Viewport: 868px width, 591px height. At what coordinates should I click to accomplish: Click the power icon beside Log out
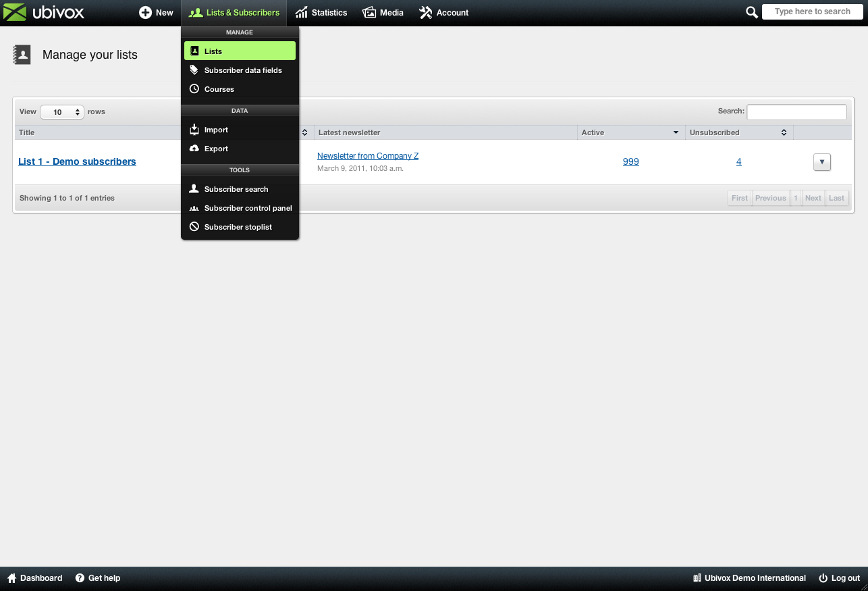pos(823,578)
